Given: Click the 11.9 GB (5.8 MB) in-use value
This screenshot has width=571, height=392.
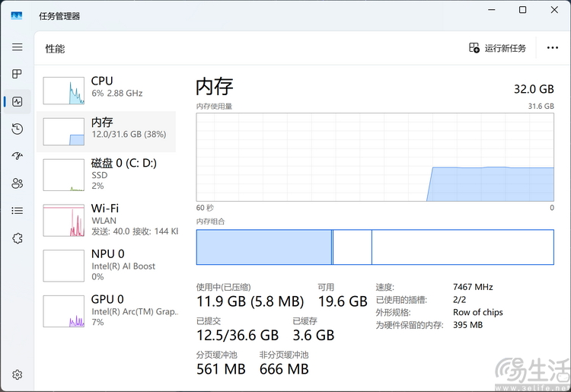Looking at the screenshot, I should click(250, 301).
